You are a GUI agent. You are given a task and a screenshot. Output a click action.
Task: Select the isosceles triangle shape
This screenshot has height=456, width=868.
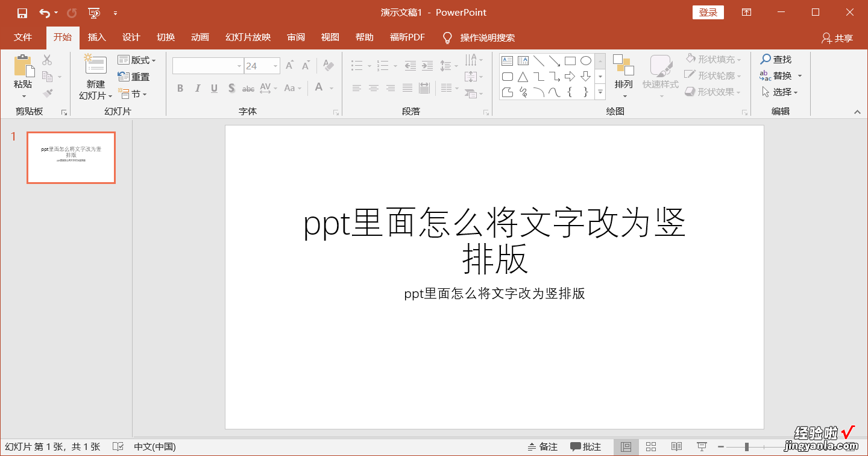tap(523, 77)
